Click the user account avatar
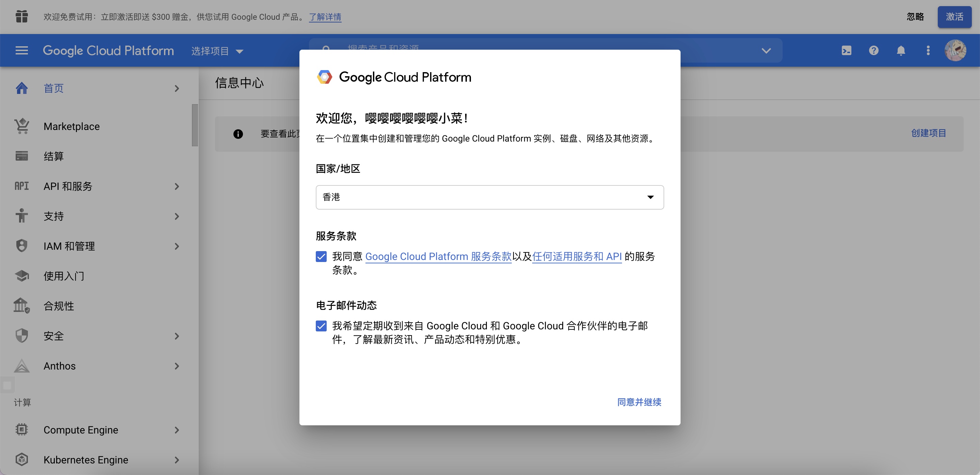Image resolution: width=980 pixels, height=475 pixels. (955, 51)
